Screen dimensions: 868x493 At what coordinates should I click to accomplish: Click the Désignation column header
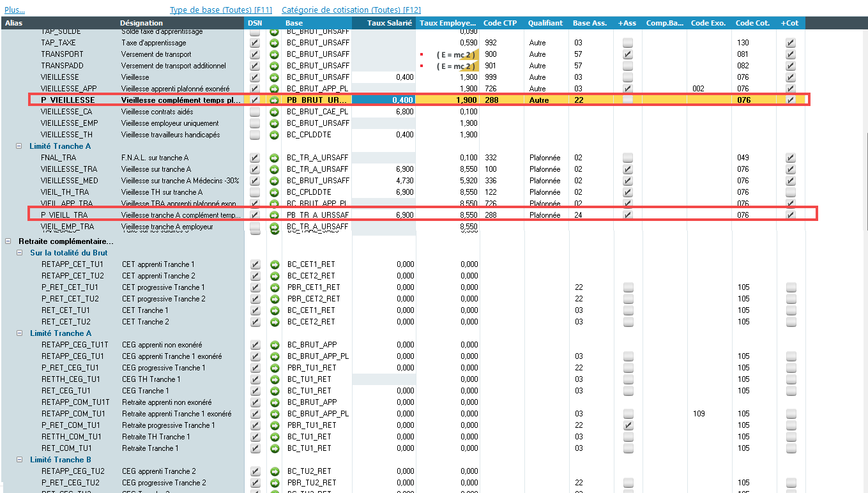click(181, 23)
